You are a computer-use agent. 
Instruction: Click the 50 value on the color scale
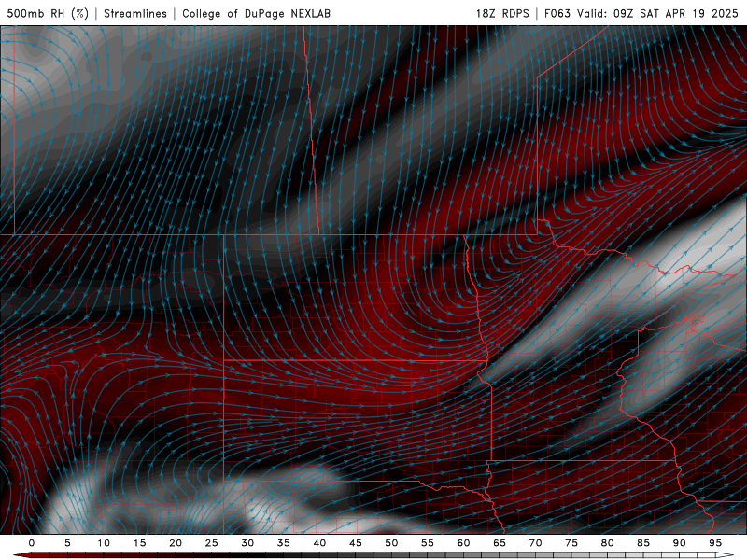point(391,543)
